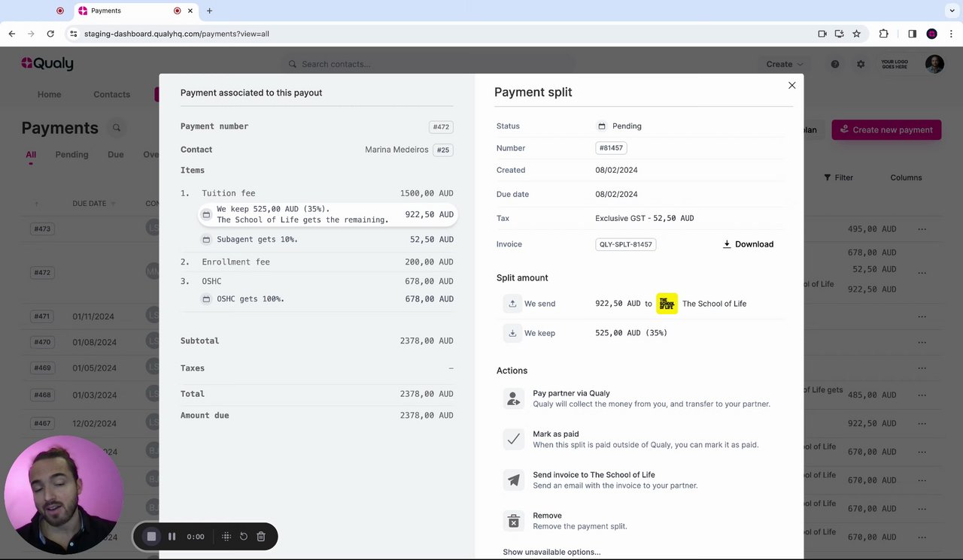Viewport: 963px width, 560px height.
Task: Select the Pending payments tab
Action: (x=71, y=155)
